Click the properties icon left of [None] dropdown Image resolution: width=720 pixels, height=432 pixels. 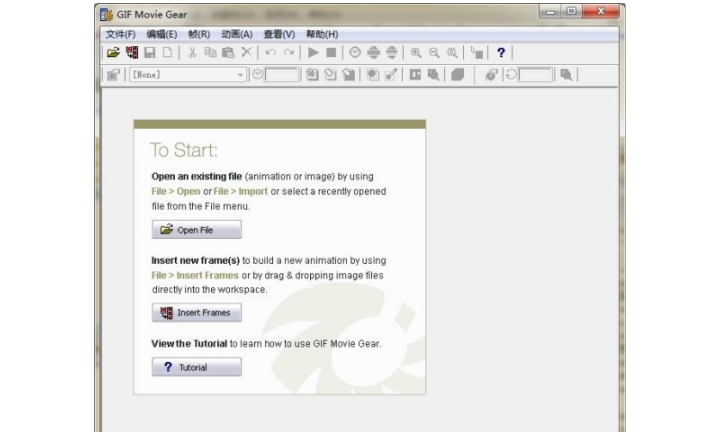[x=113, y=74]
